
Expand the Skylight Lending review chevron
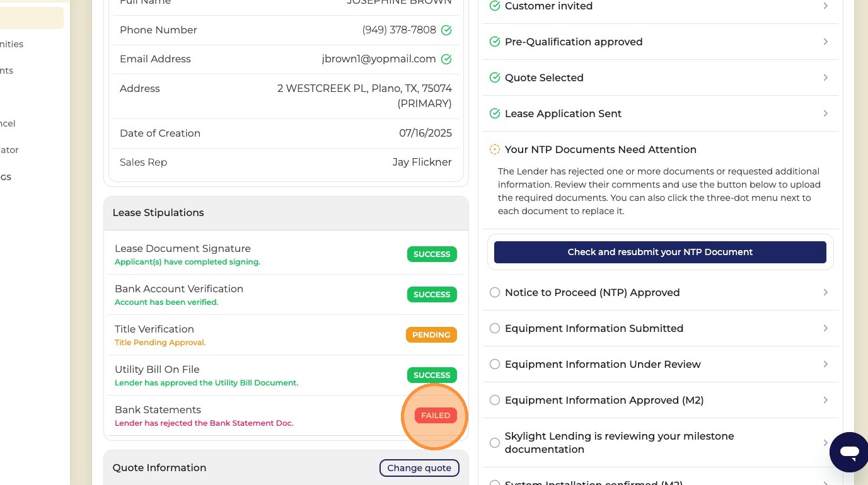[826, 443]
